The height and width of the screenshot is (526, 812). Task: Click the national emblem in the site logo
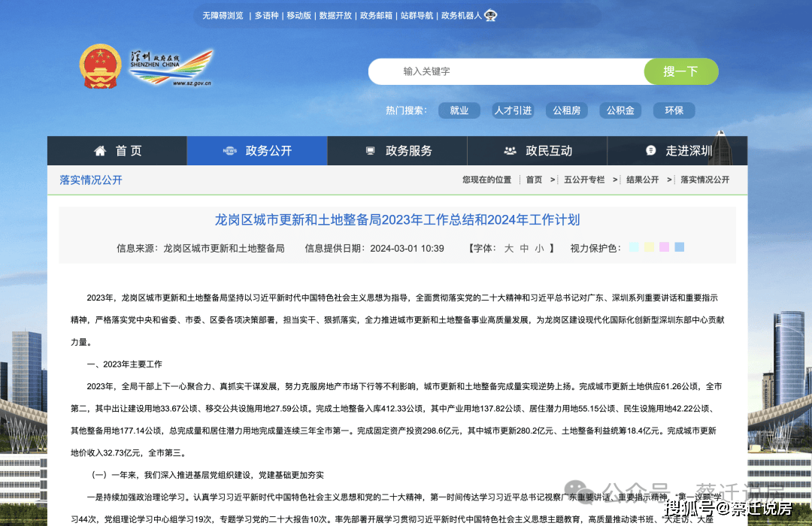pos(101,66)
